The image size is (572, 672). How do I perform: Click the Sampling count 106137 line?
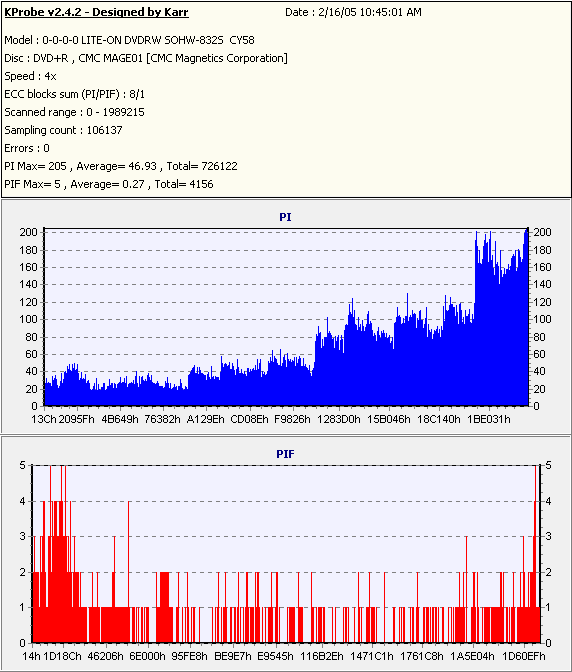click(x=63, y=130)
